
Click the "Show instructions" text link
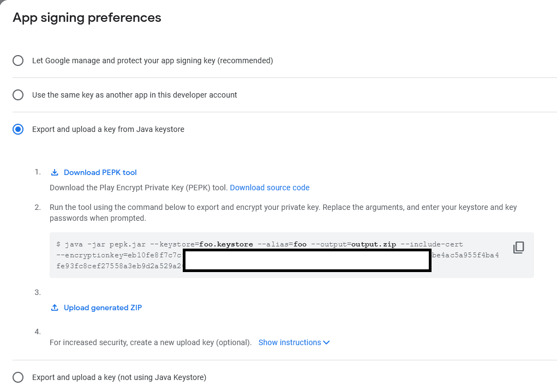pos(290,343)
